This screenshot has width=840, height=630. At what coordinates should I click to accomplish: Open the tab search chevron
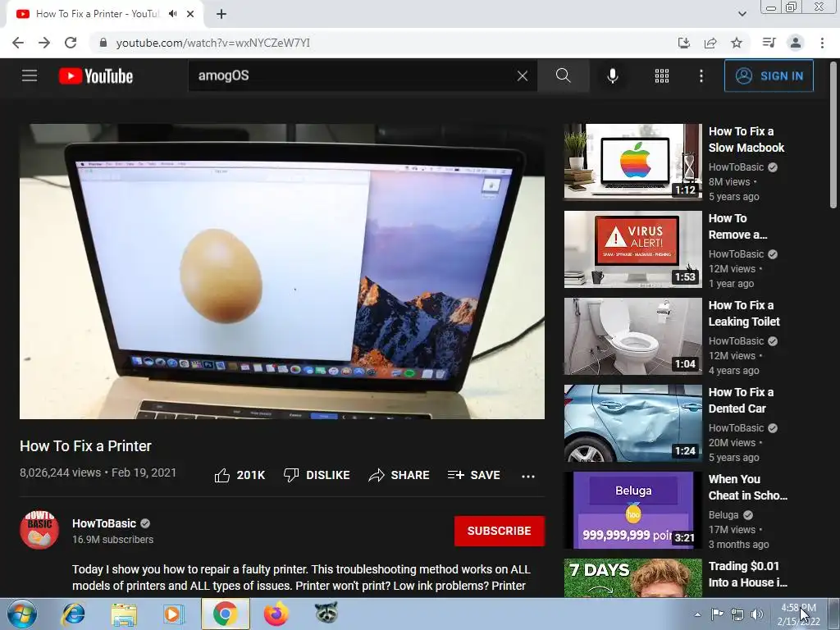(x=742, y=14)
